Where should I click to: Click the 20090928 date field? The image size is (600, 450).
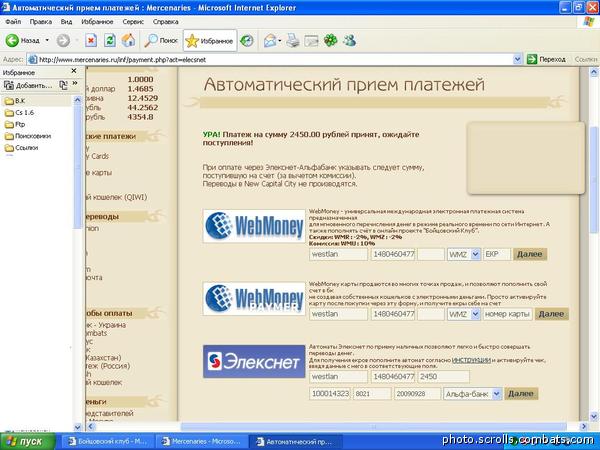coord(417,394)
